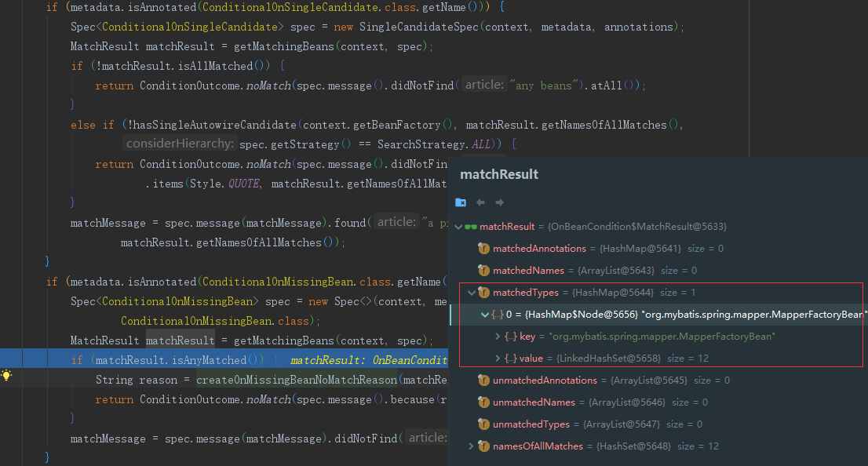Viewport: 868px width, 466px height.
Task: Click SearchStrategy.ALL constant
Action: click(435, 144)
